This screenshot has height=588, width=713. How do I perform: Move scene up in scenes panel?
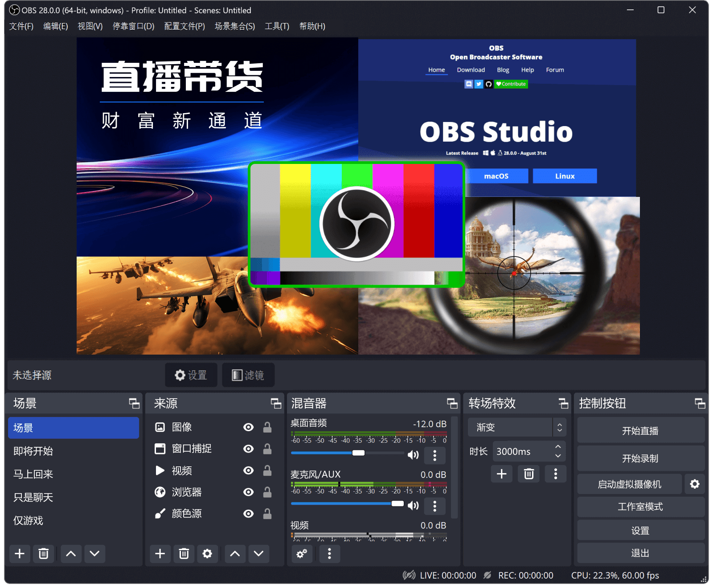pos(71,554)
